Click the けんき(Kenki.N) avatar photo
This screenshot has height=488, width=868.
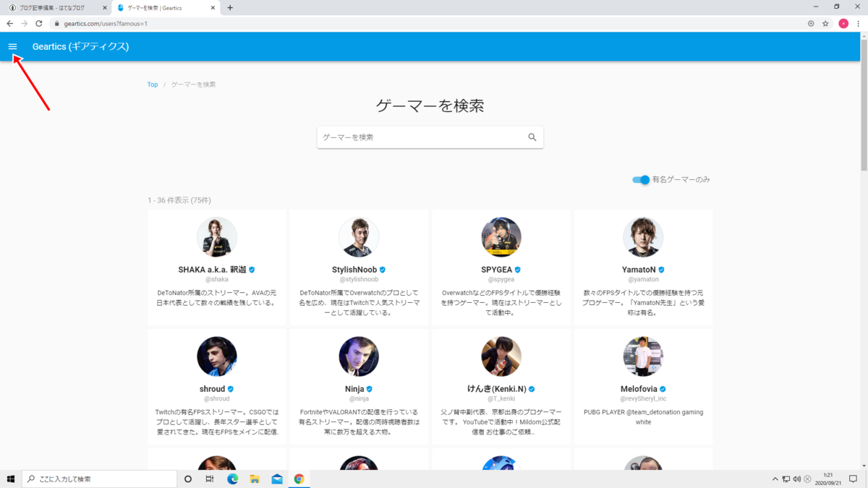(x=501, y=356)
